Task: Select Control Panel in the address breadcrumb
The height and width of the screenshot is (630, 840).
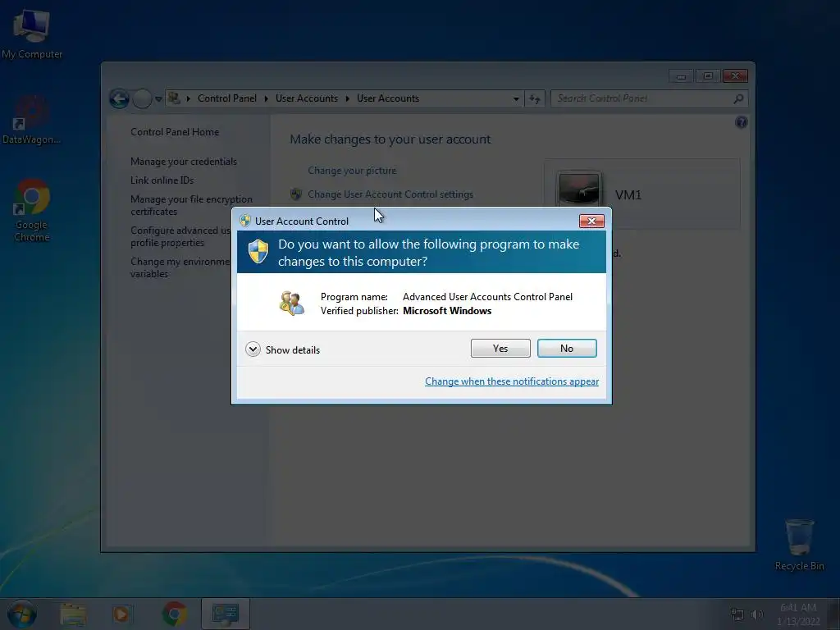Action: [226, 98]
